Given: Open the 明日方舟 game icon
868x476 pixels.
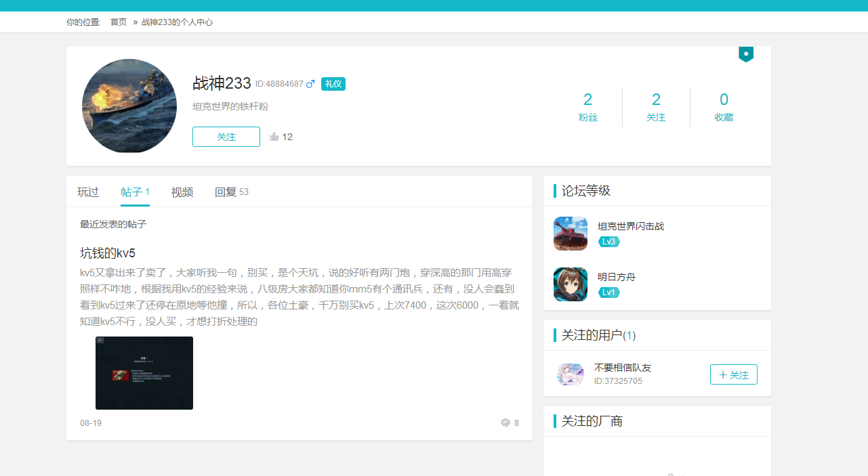Looking at the screenshot, I should click(571, 284).
